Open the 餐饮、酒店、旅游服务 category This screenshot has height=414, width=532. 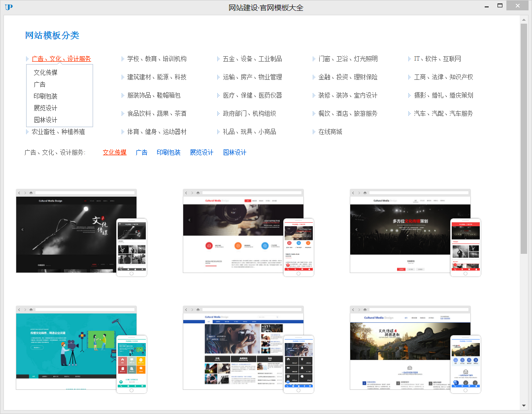pos(347,113)
